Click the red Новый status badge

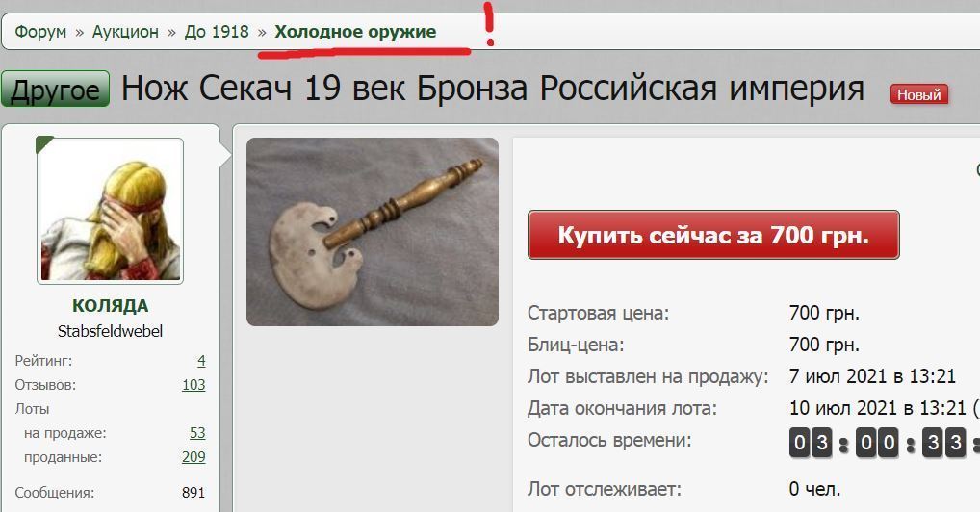point(918,95)
